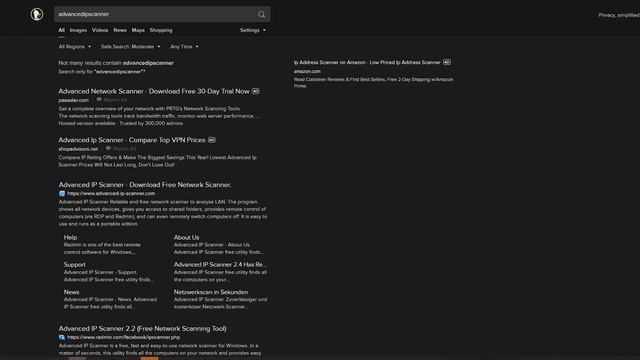Expand the All Regions dropdown
The width and height of the screenshot is (640, 360).
pos(75,47)
